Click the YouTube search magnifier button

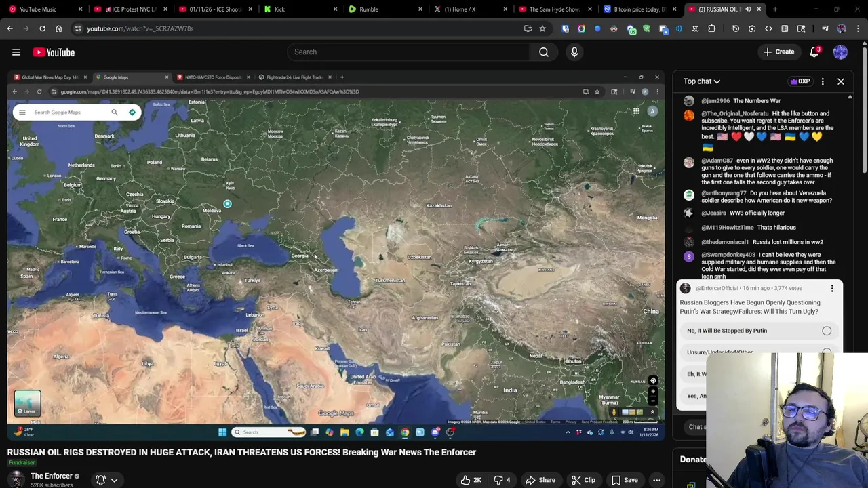[544, 52]
